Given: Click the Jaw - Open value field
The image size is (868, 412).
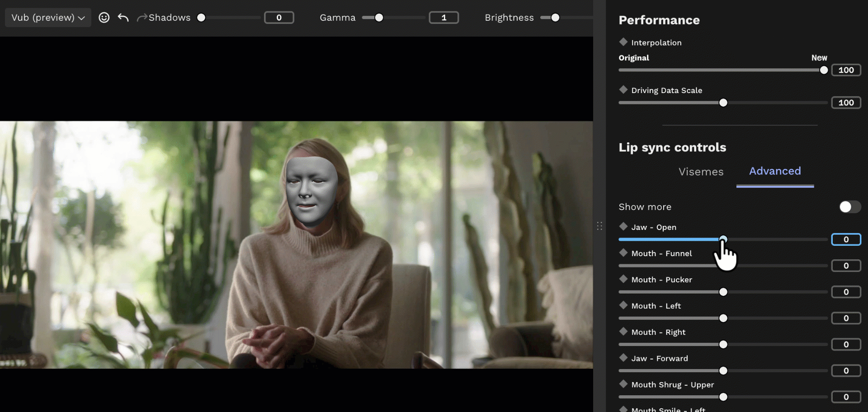Looking at the screenshot, I should (846, 239).
